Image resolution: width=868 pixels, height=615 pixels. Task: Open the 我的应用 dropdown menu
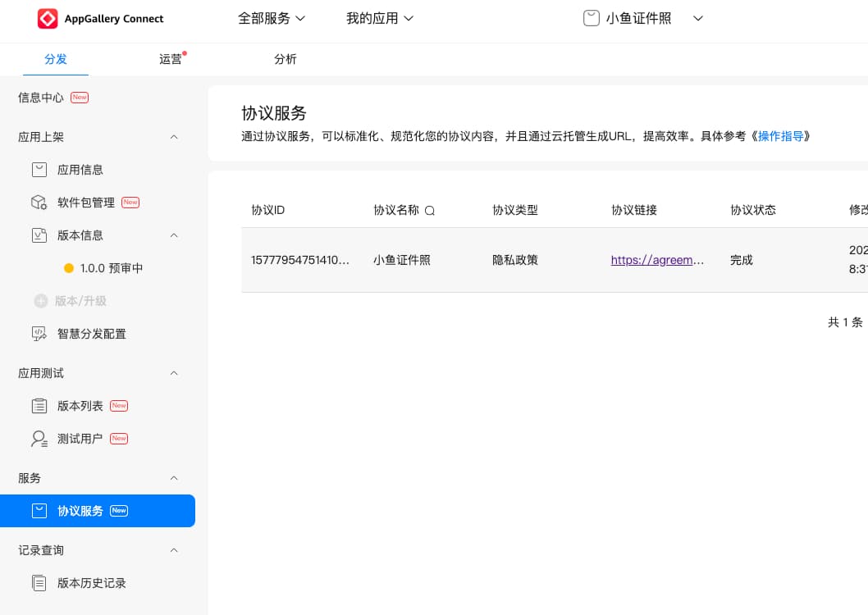[380, 18]
